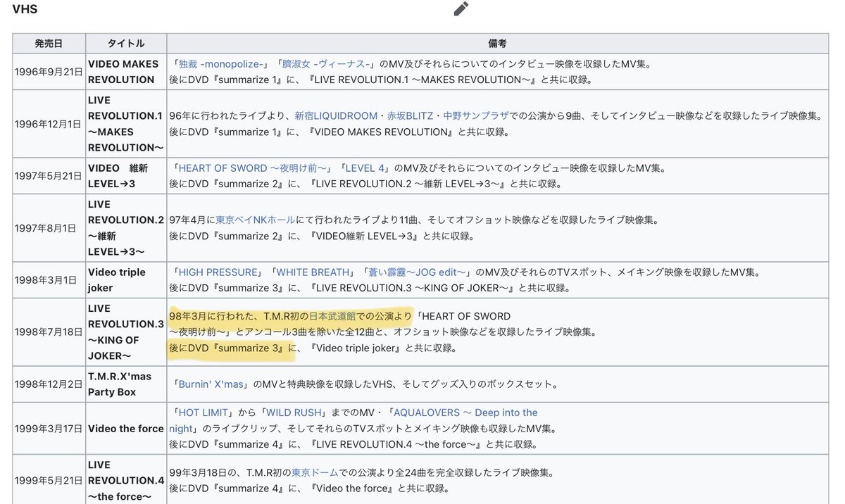
Task: Click the date cell 1998年7月18日
Action: tap(49, 332)
